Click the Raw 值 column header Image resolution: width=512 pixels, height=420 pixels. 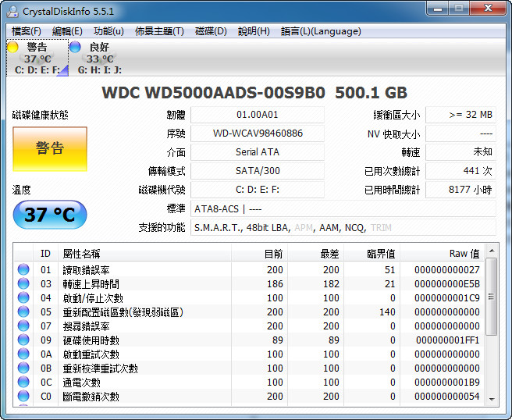(x=442, y=254)
